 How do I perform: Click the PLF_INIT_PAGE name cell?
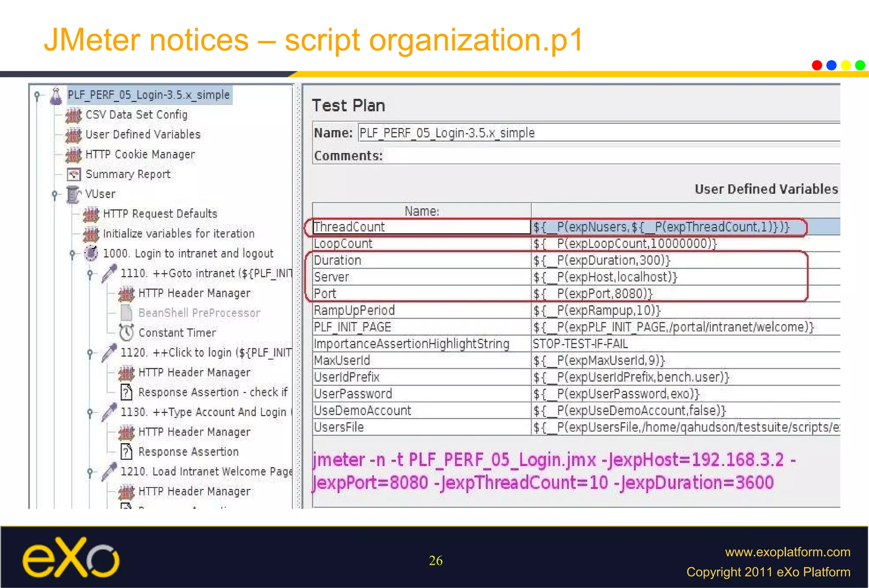coord(422,327)
